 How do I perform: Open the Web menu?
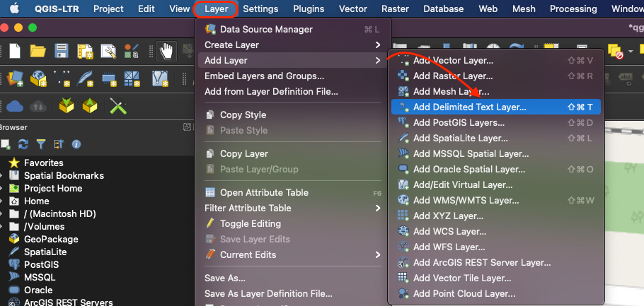click(x=488, y=8)
